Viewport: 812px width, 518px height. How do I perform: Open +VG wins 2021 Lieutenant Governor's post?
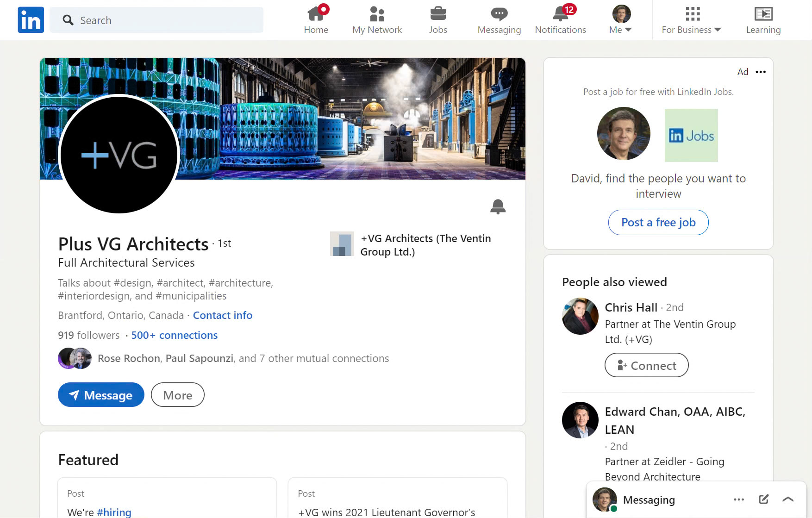tap(398, 498)
